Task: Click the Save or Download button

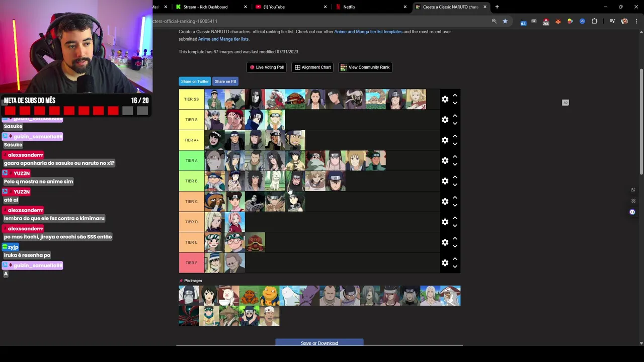Action: pyautogui.click(x=319, y=343)
